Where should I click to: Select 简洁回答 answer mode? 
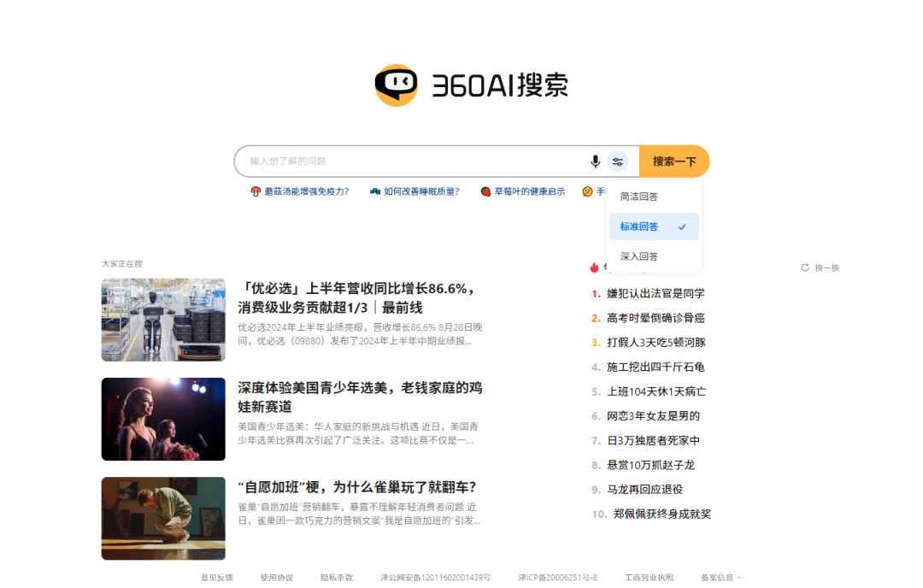click(x=654, y=197)
